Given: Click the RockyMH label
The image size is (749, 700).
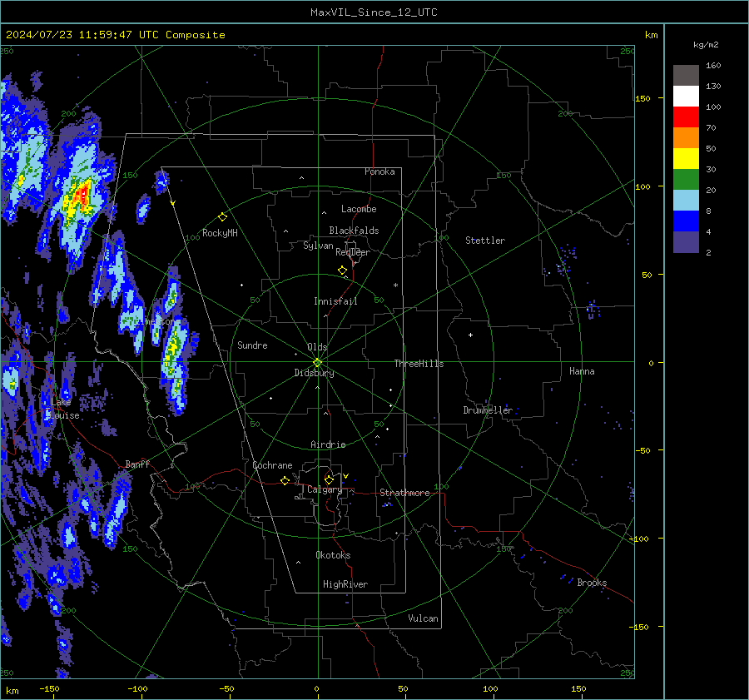Looking at the screenshot, I should [x=220, y=233].
